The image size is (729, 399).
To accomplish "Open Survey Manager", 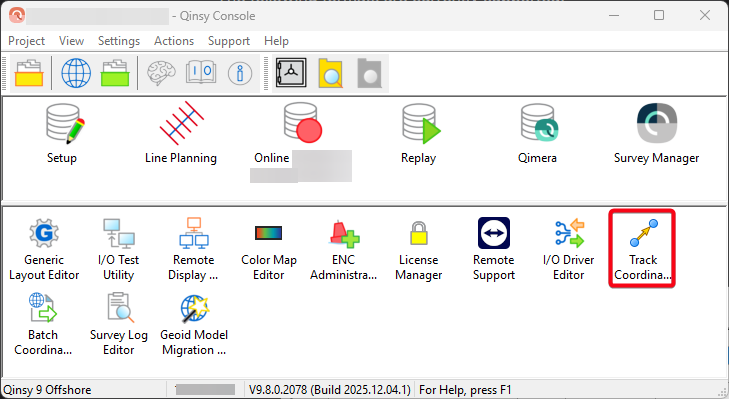I will (x=656, y=133).
